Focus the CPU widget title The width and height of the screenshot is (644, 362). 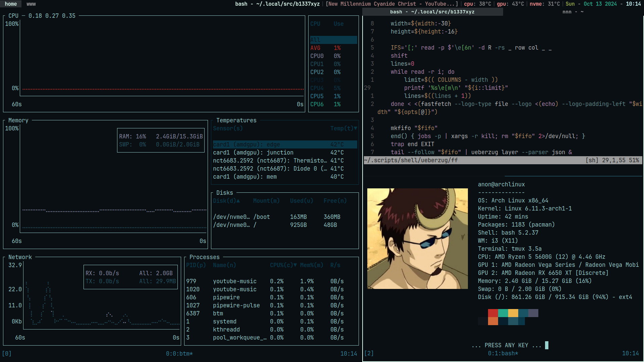pos(13,16)
